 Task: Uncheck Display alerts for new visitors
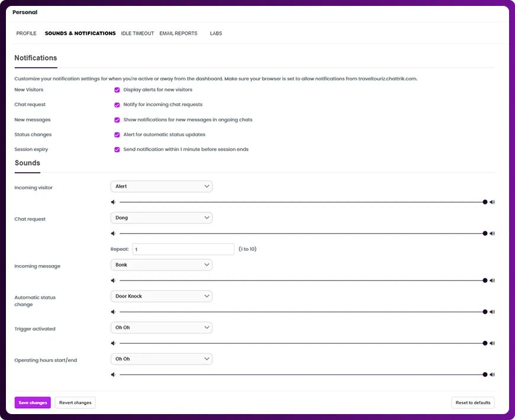(x=117, y=90)
